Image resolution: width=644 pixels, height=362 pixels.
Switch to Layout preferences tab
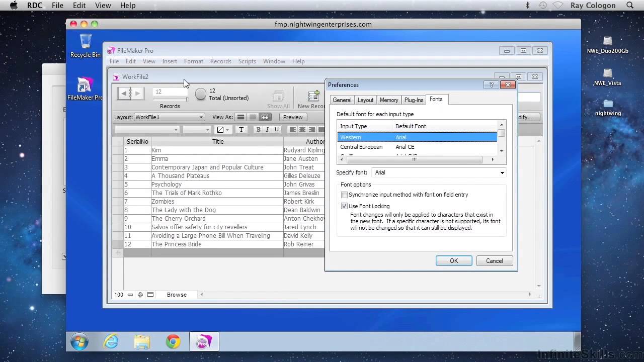tap(365, 100)
